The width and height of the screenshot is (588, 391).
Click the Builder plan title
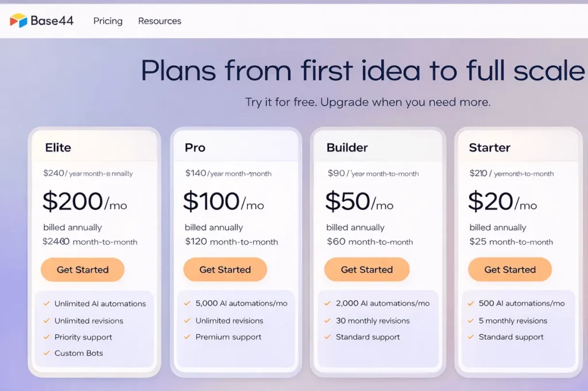click(346, 147)
